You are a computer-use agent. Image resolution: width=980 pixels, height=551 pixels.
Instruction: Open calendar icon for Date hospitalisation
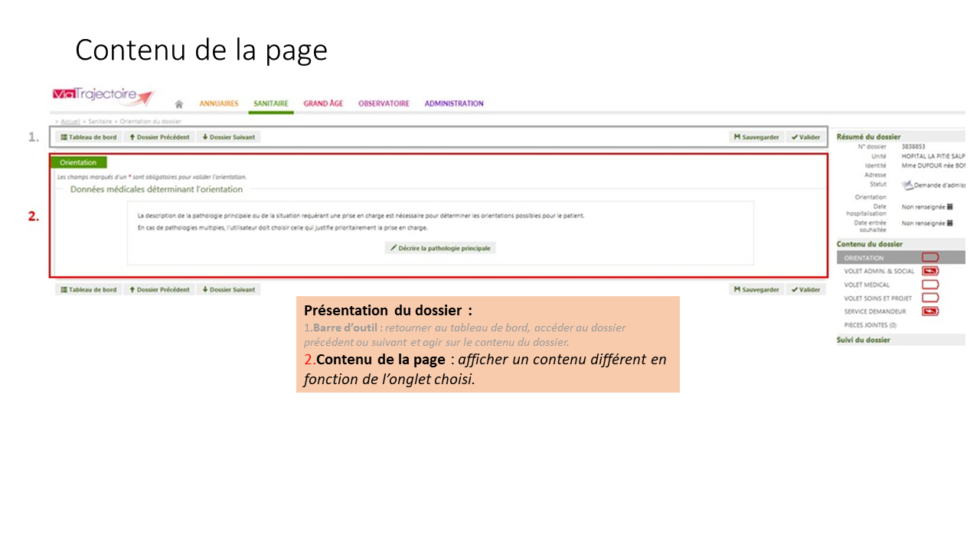[x=950, y=207]
